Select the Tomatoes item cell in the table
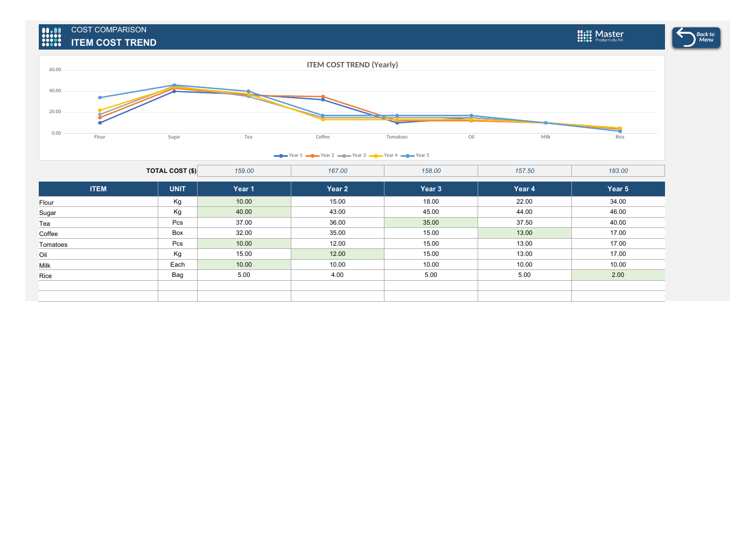Screen dimensions: 756x535 coord(98,244)
